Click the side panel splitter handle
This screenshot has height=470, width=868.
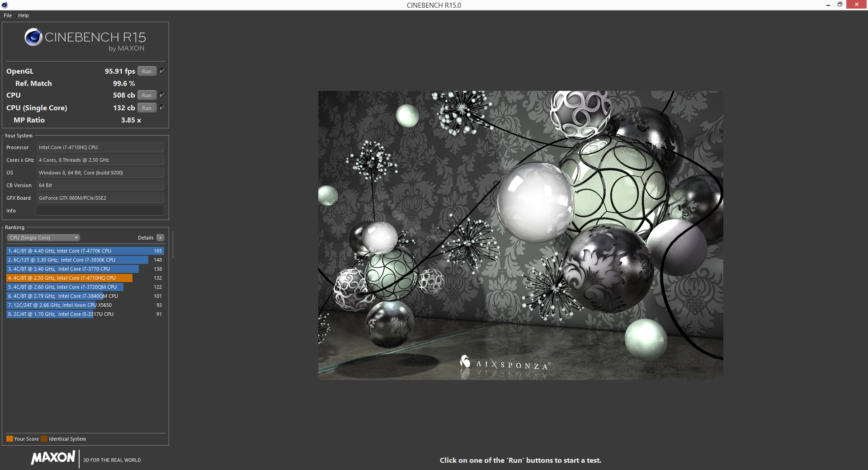(x=173, y=244)
